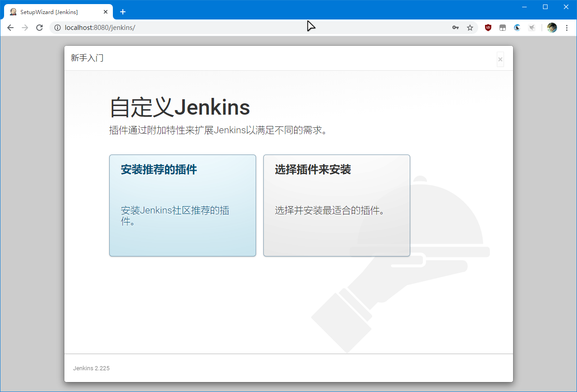Viewport: 577px width, 392px height.
Task: Click the 自定义Jenkins heading
Action: coord(179,107)
